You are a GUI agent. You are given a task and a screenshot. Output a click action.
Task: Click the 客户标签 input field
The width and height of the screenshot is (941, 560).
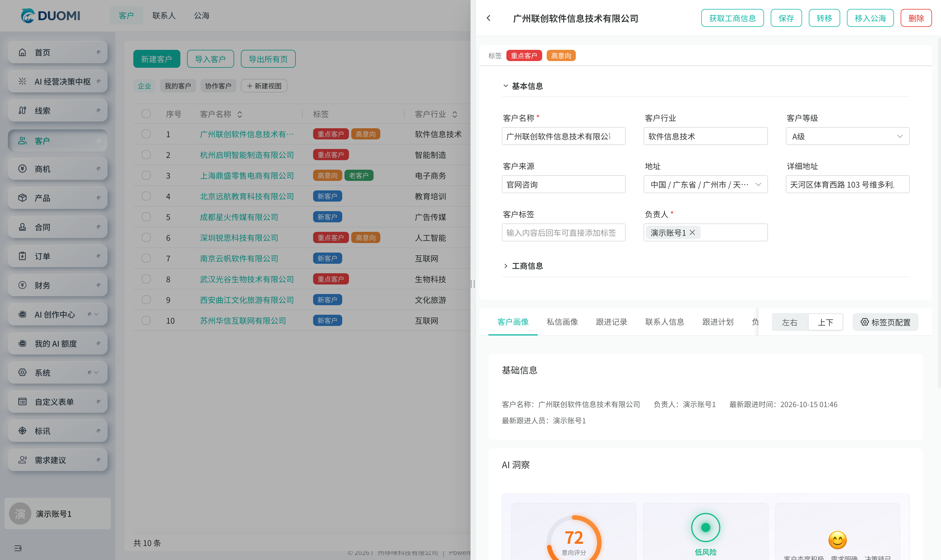point(563,232)
